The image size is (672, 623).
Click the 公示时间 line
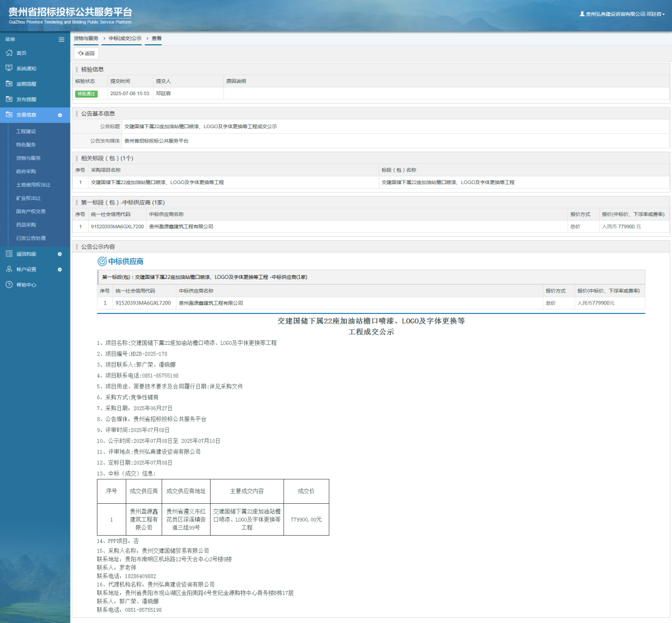click(x=158, y=441)
